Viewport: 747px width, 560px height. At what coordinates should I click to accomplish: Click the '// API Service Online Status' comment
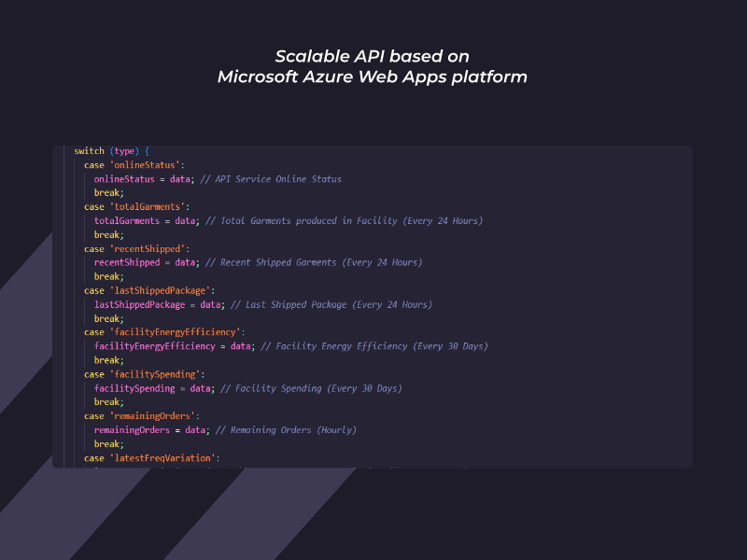click(271, 179)
